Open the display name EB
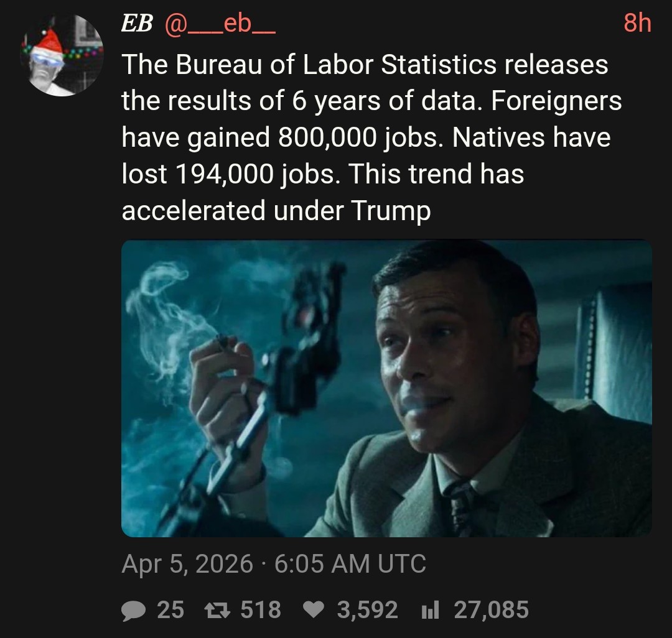The width and height of the screenshot is (672, 638). [136, 24]
